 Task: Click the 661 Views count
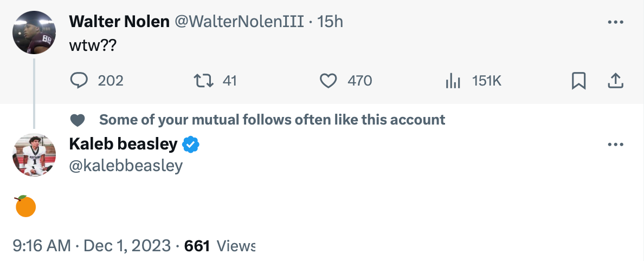[x=220, y=246]
